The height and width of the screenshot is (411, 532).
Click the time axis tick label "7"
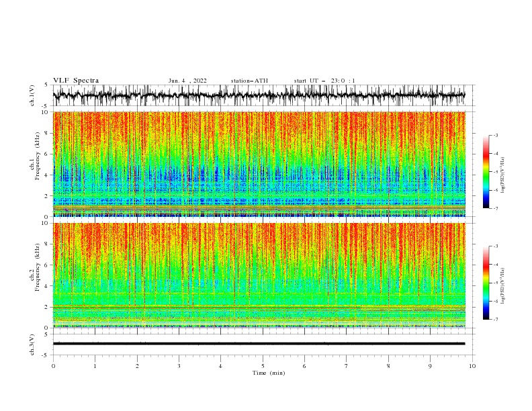347,366
